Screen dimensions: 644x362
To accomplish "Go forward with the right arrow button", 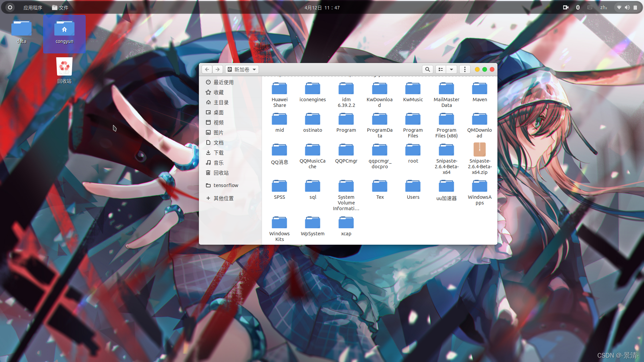I will click(218, 69).
